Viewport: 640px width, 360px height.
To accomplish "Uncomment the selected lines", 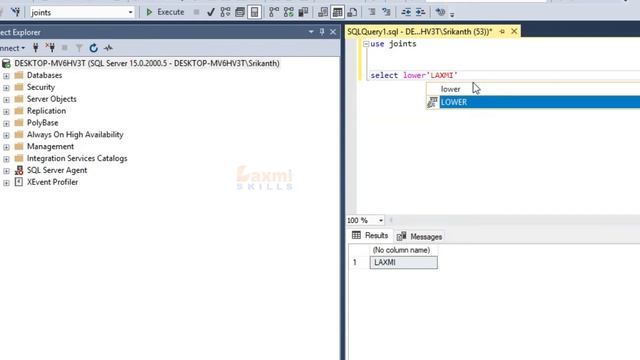I will pos(386,13).
